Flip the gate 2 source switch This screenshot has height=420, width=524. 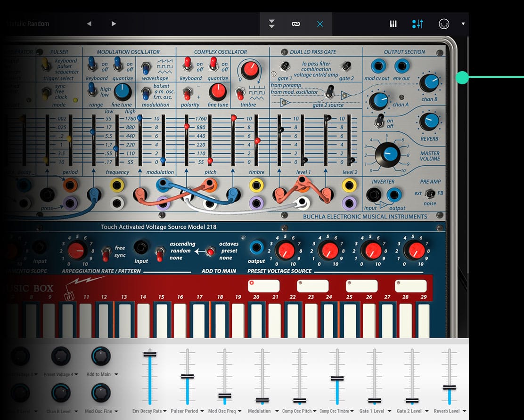[330, 91]
